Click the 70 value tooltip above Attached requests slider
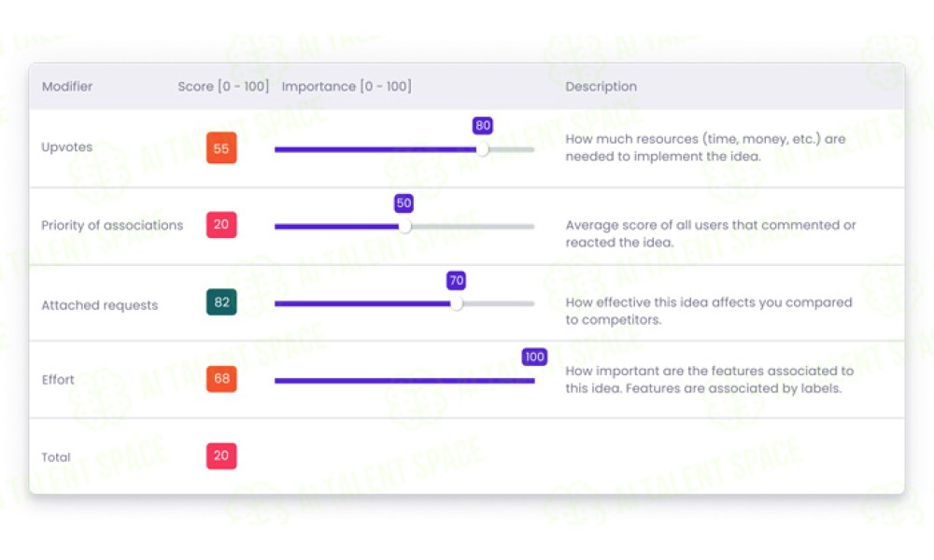Image resolution: width=934 pixels, height=560 pixels. [x=457, y=280]
